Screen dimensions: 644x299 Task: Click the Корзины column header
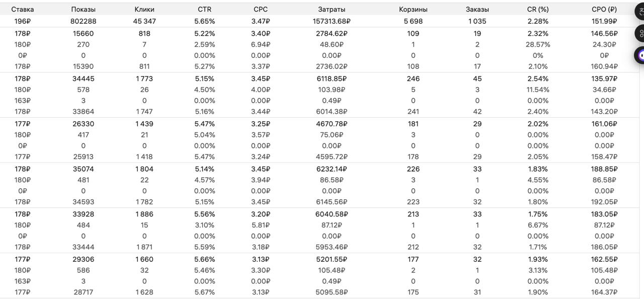pyautogui.click(x=413, y=9)
